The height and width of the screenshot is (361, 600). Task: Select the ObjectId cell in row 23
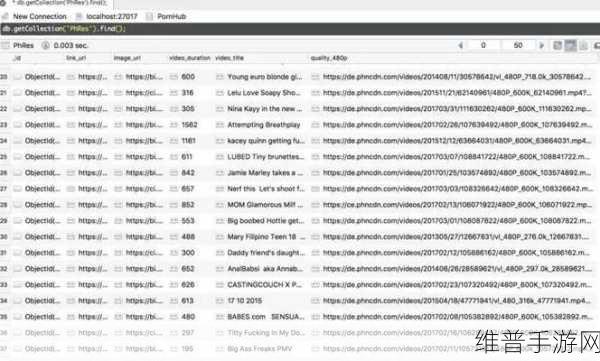[42, 125]
